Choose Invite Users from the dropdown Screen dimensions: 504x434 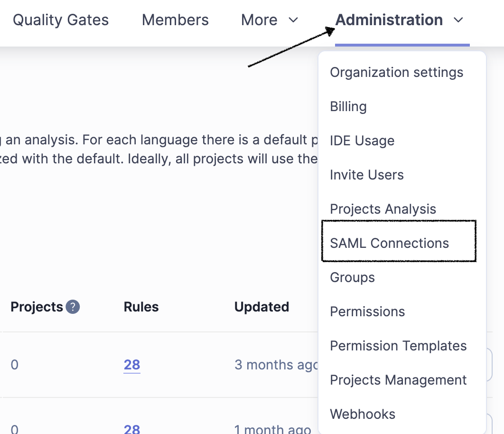pyautogui.click(x=367, y=175)
